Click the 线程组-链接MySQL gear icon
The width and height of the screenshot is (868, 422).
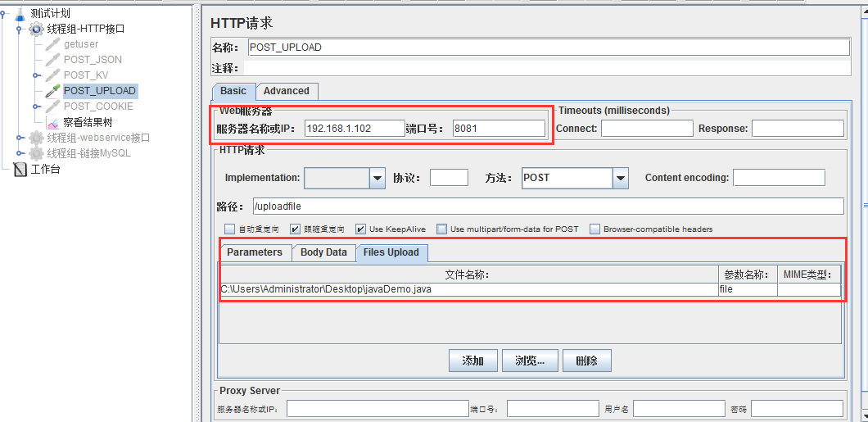(37, 153)
